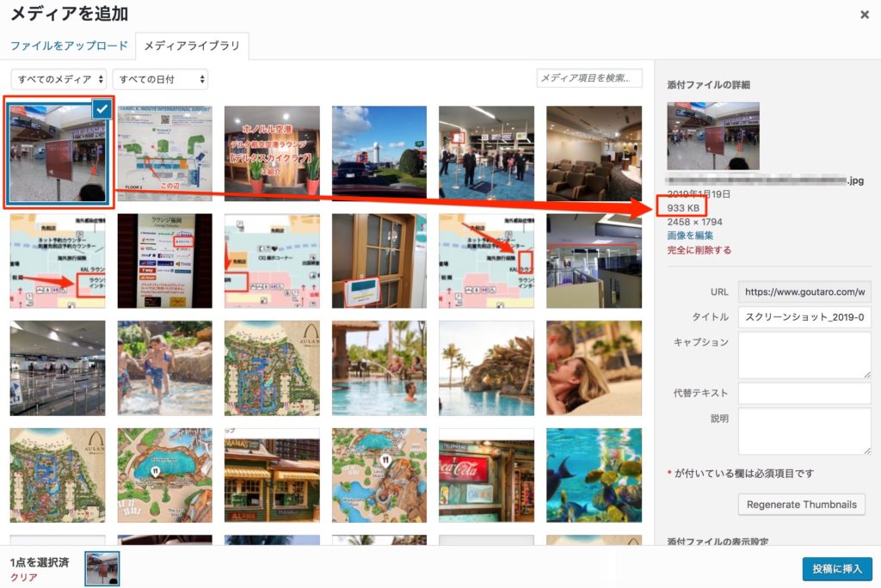This screenshot has height=588, width=881.
Task: Select the mother kissing child photo
Action: click(594, 368)
